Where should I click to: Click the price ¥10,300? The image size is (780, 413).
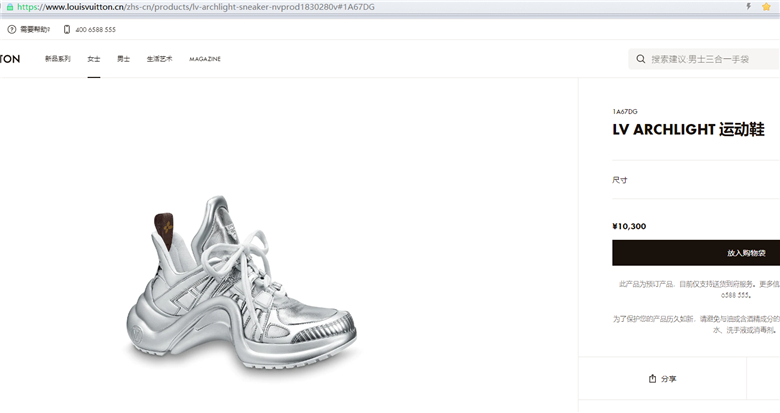629,226
